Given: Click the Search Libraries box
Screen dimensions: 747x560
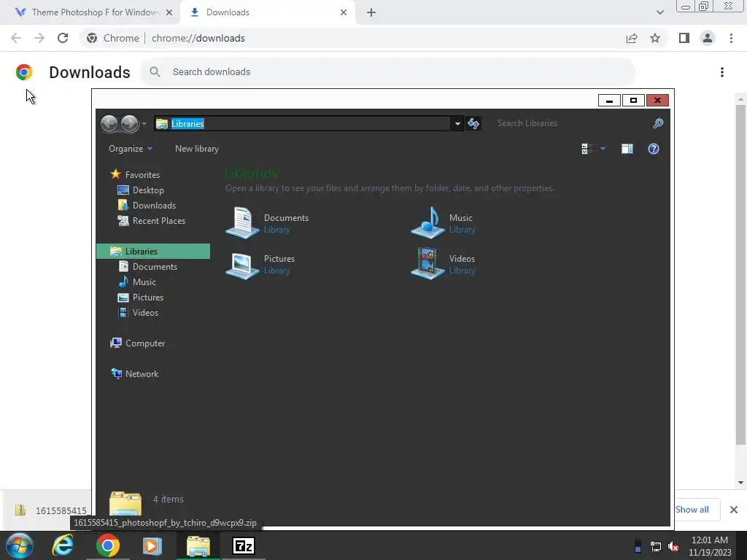Looking at the screenshot, I should click(x=572, y=123).
